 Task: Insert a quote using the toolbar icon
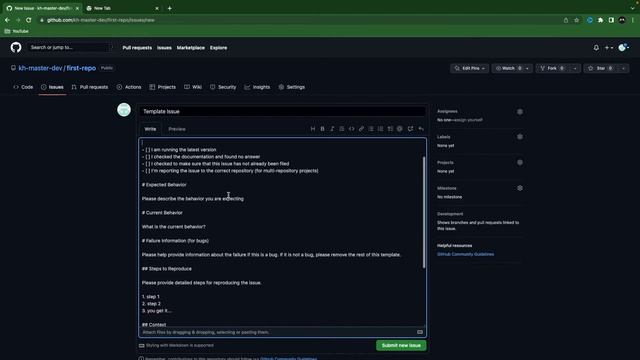click(x=342, y=129)
